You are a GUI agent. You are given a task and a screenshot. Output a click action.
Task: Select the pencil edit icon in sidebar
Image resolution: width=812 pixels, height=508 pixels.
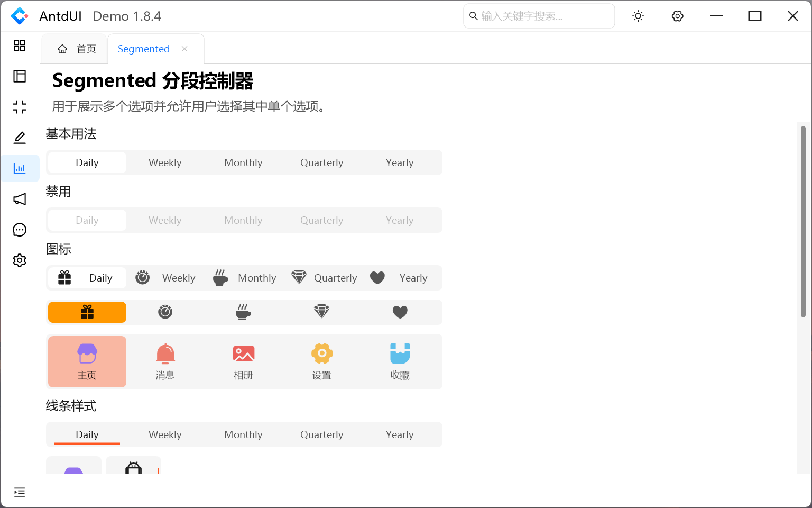point(20,138)
